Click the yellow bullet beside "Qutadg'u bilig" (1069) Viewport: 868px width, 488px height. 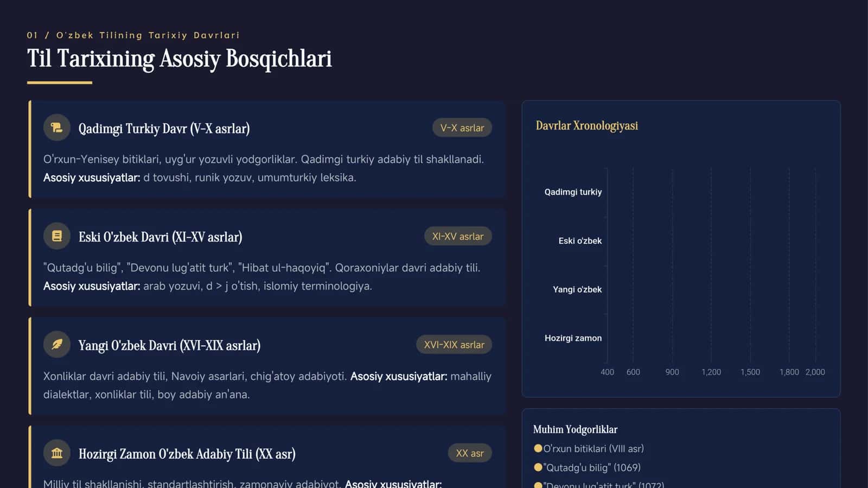[x=538, y=467]
